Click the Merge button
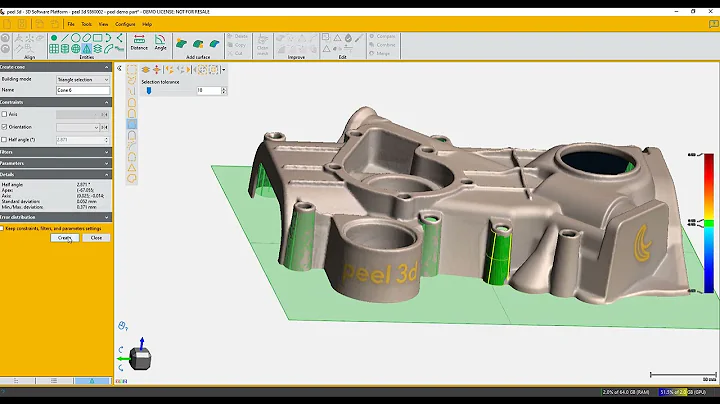 (380, 53)
